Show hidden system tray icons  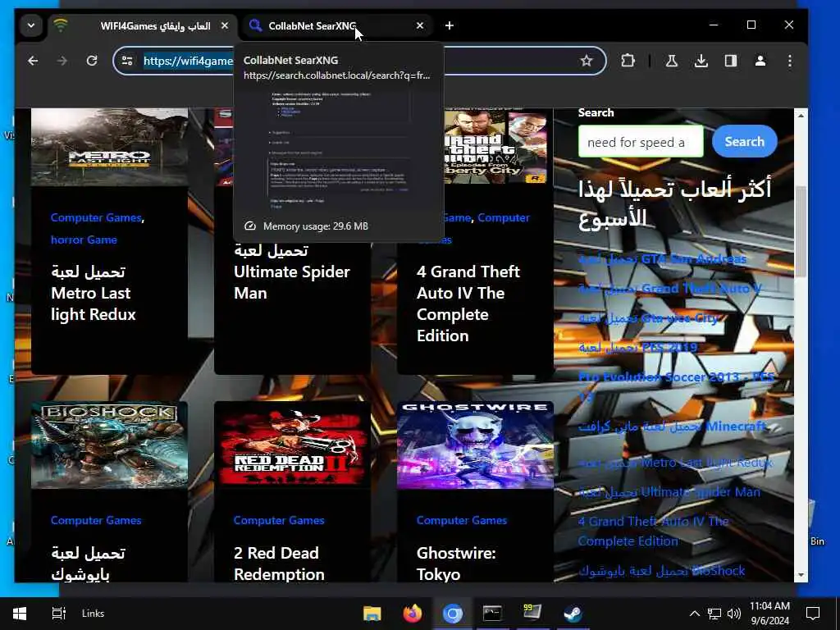click(x=694, y=614)
